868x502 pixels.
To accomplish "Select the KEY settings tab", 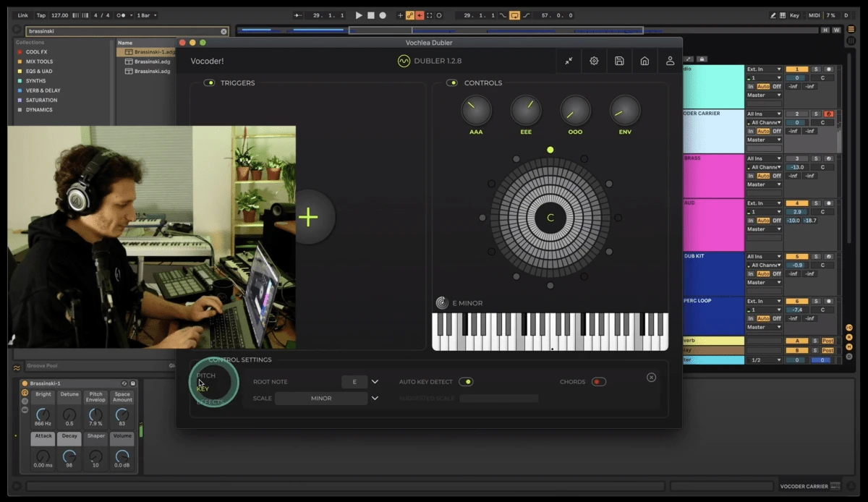I will pos(203,389).
